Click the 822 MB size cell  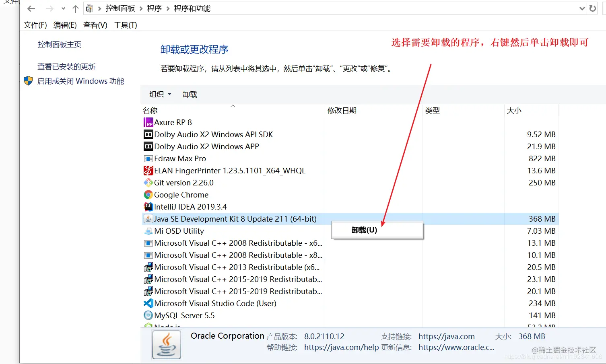pos(542,158)
